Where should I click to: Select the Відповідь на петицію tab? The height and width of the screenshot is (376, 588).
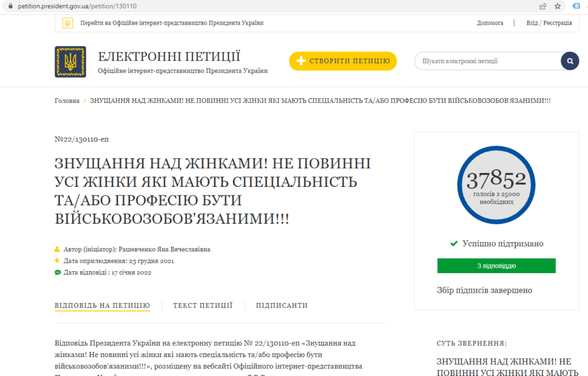[102, 305]
